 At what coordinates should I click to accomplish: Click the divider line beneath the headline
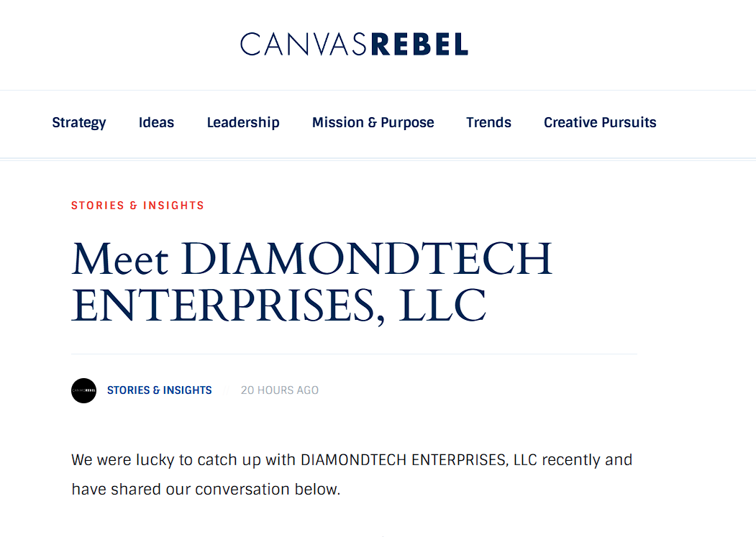[x=355, y=354]
